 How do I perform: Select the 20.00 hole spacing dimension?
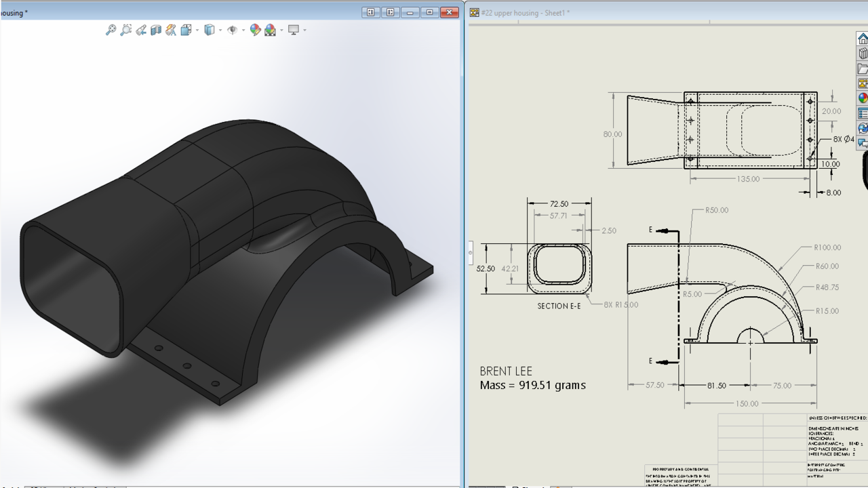tap(831, 111)
